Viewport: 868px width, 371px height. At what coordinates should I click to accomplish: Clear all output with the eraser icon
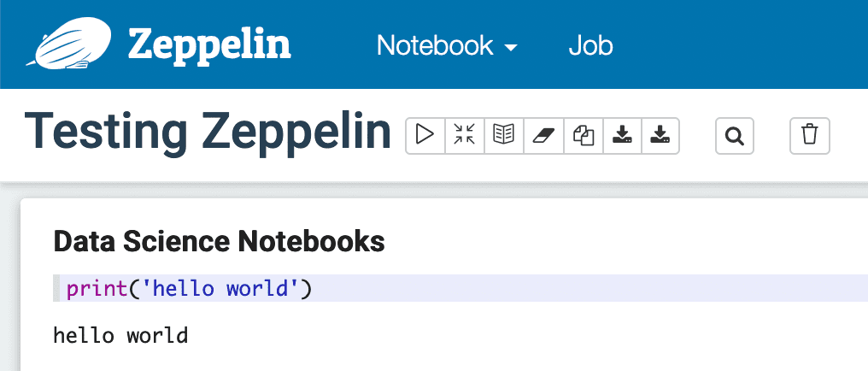click(543, 135)
